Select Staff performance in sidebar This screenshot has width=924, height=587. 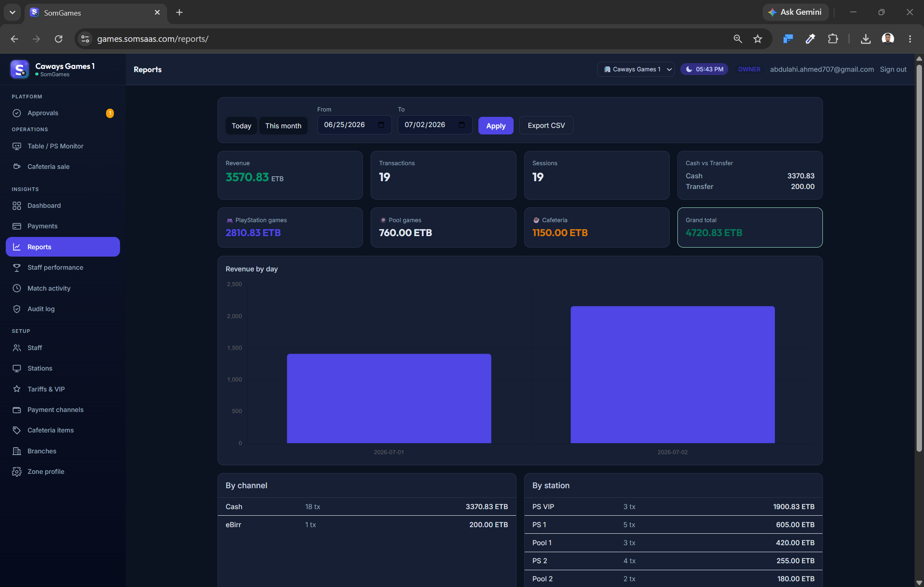coord(63,268)
